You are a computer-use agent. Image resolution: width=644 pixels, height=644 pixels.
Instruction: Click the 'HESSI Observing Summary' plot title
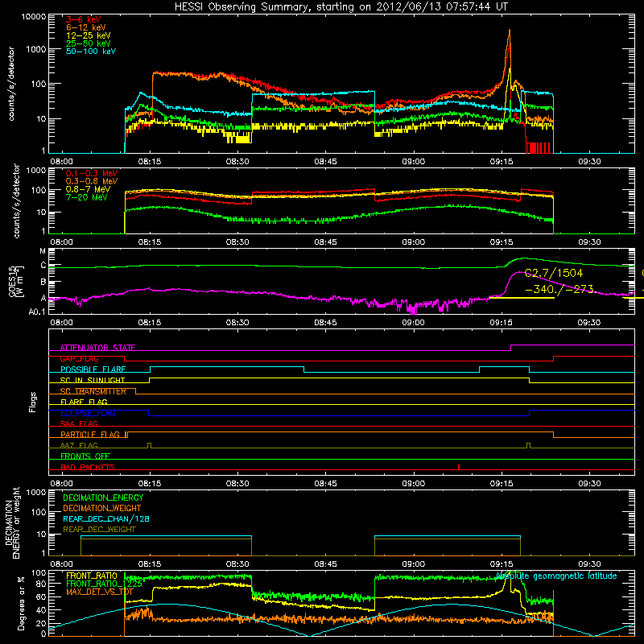coord(341,7)
